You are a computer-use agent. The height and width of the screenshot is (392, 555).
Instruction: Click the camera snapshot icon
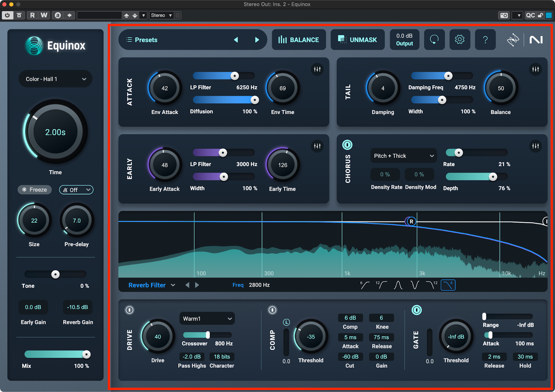pos(504,15)
